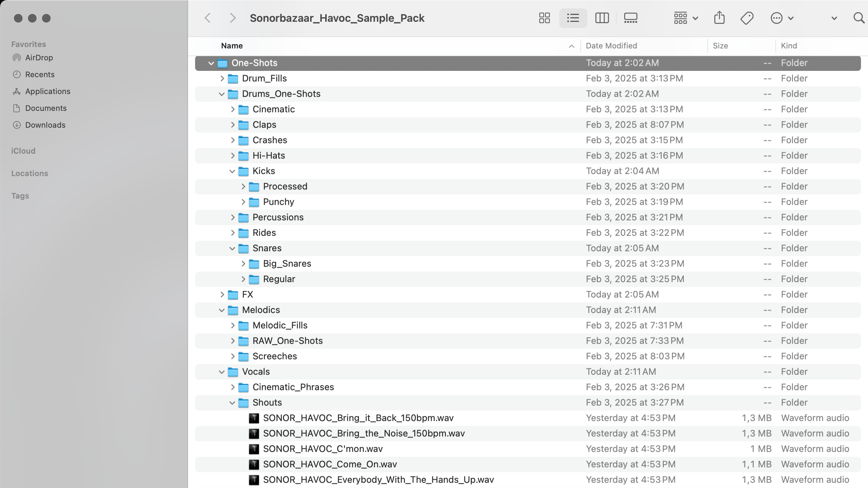The height and width of the screenshot is (488, 868).
Task: Collapse the Kicks folder
Action: 232,171
